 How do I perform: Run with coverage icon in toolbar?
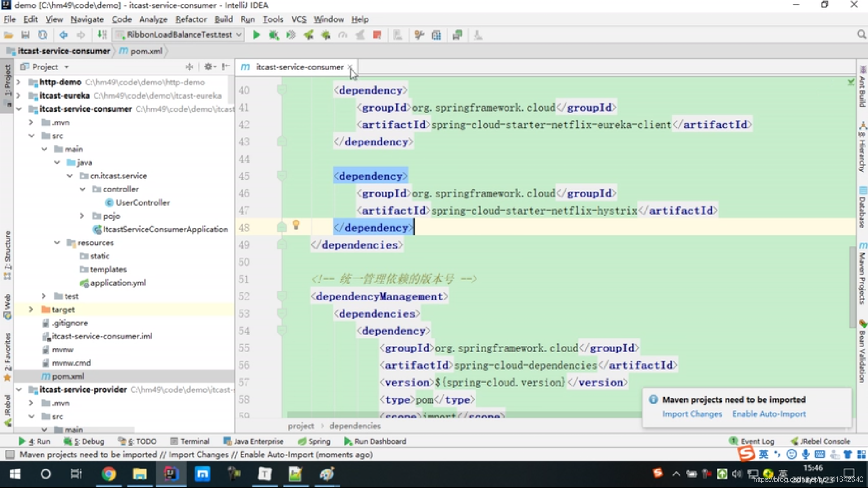[291, 35]
